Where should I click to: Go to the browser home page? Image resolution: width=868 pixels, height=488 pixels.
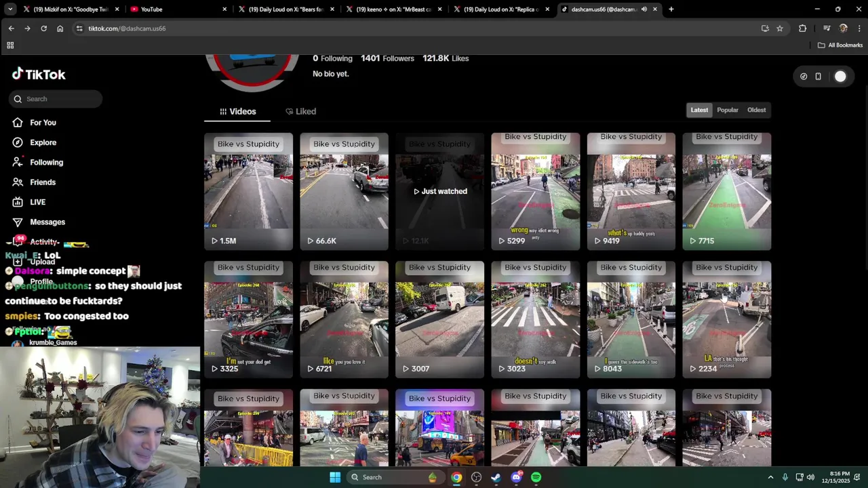60,28
